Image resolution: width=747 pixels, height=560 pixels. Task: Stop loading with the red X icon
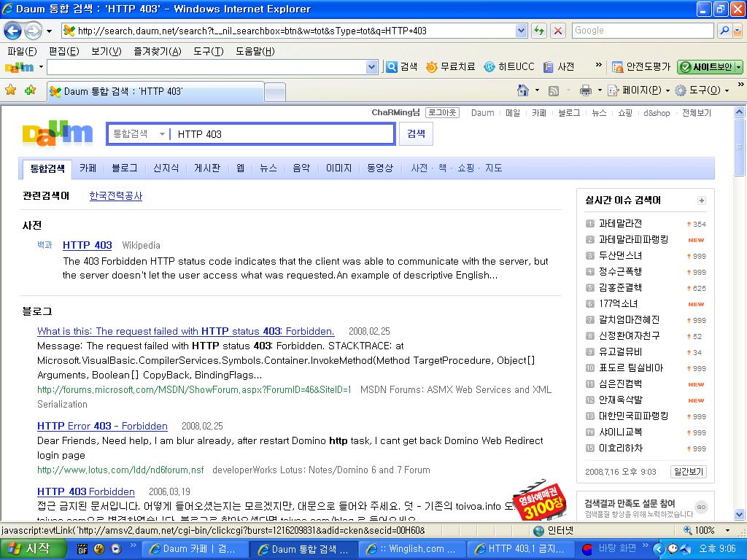point(558,31)
